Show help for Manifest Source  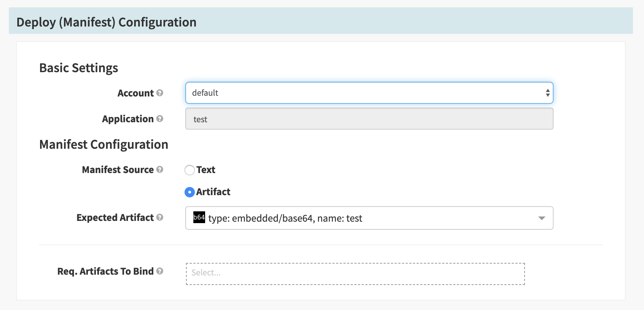[x=160, y=169]
